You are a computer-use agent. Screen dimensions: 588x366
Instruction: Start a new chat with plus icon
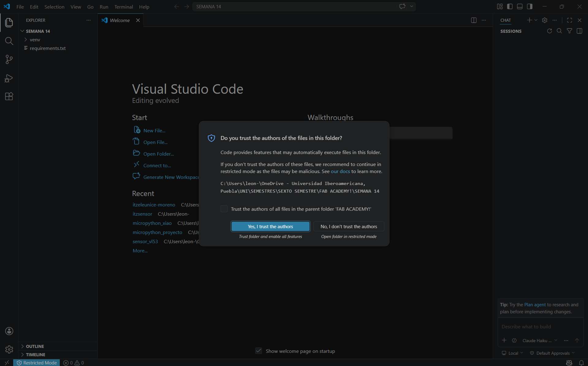529,20
